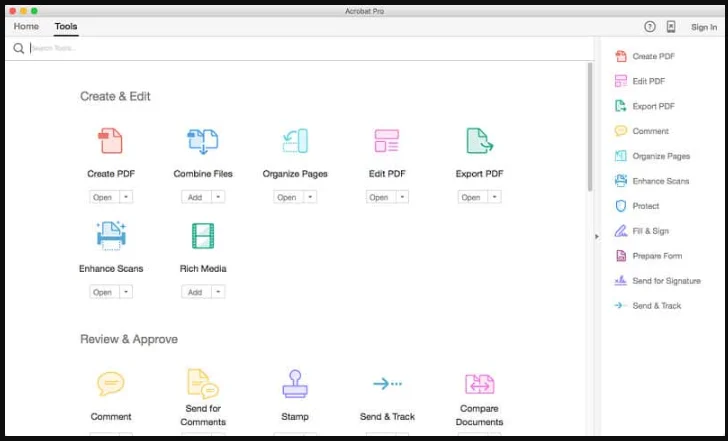This screenshot has width=728, height=441.
Task: Click the mobile device icon beside Sign In
Action: [x=671, y=27]
